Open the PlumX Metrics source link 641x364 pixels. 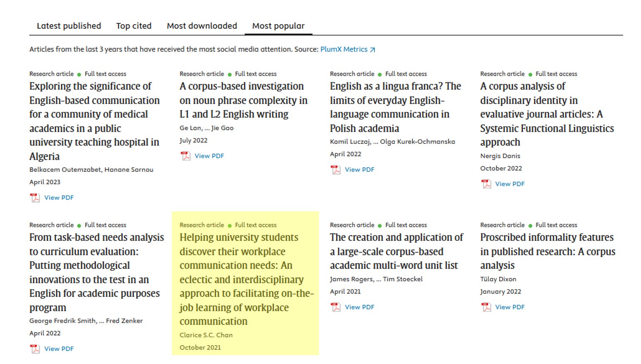(344, 49)
